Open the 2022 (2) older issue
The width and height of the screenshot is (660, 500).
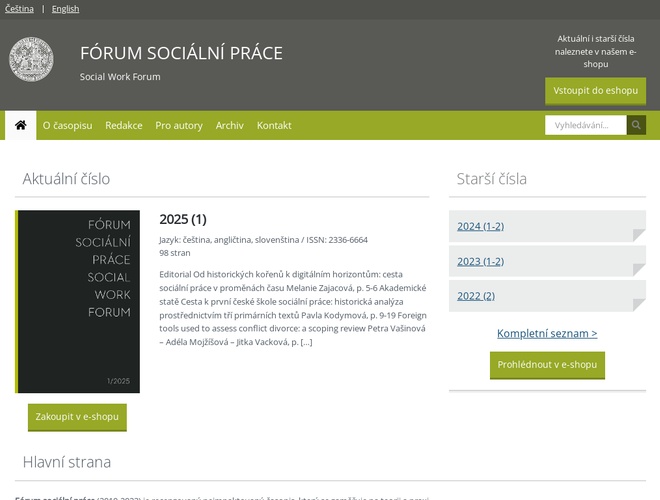pyautogui.click(x=476, y=296)
